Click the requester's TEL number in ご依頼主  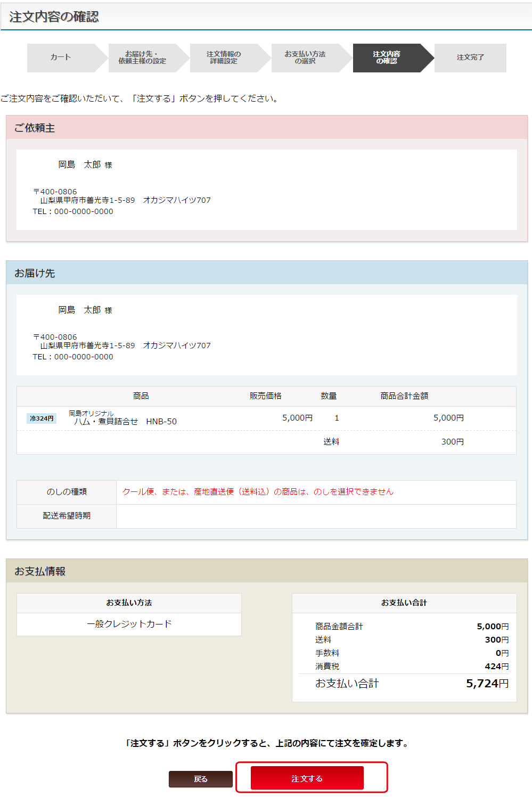tap(73, 211)
